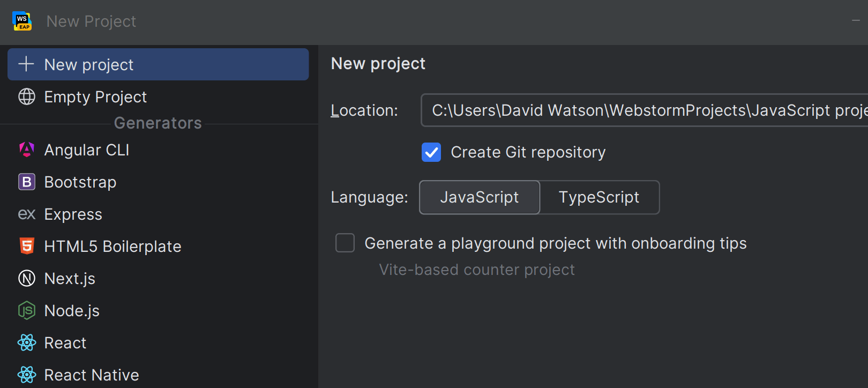This screenshot has width=868, height=388.
Task: Enable Generate a playground project checkbox
Action: [345, 243]
